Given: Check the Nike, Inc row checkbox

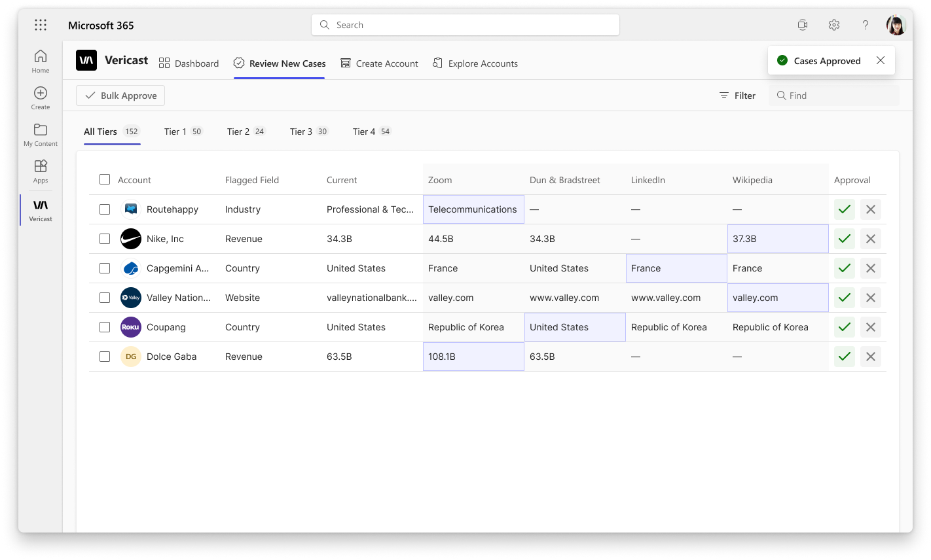Looking at the screenshot, I should pyautogui.click(x=105, y=239).
